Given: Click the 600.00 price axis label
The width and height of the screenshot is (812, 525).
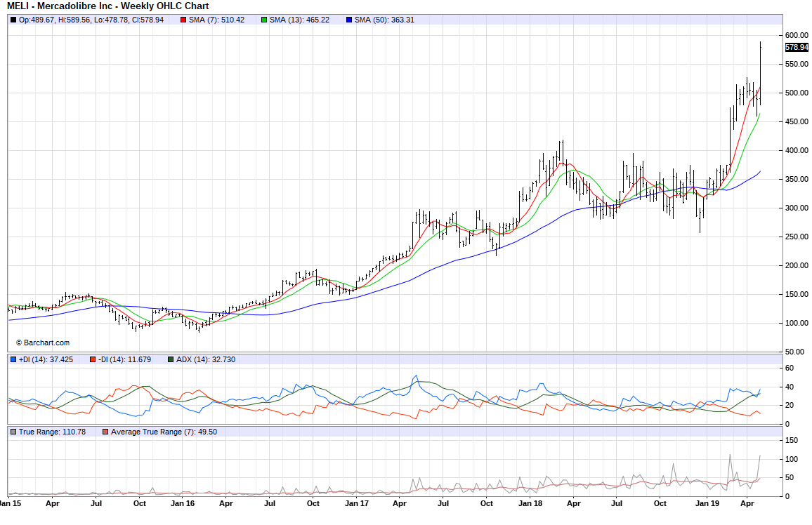Looking at the screenshot, I should (x=796, y=35).
